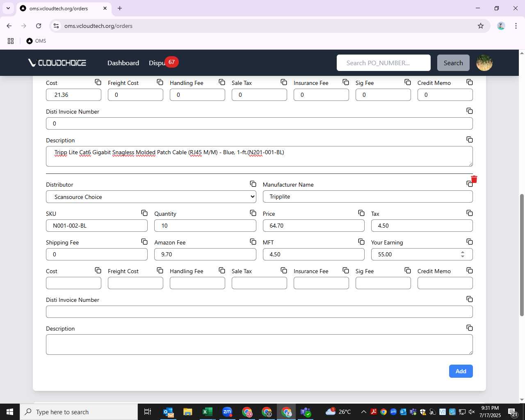Image resolution: width=525 pixels, height=420 pixels.
Task: Copy the Distributor value via its copy icon
Action: (253, 184)
